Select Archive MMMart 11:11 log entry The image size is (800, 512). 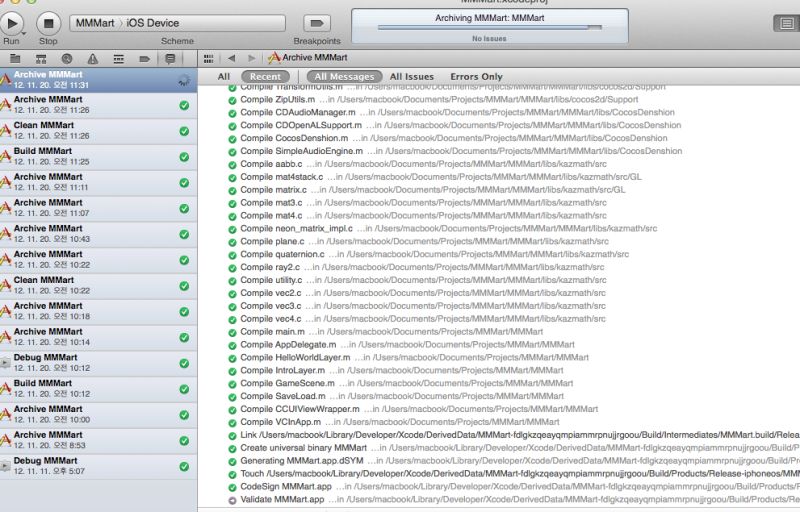(98, 183)
